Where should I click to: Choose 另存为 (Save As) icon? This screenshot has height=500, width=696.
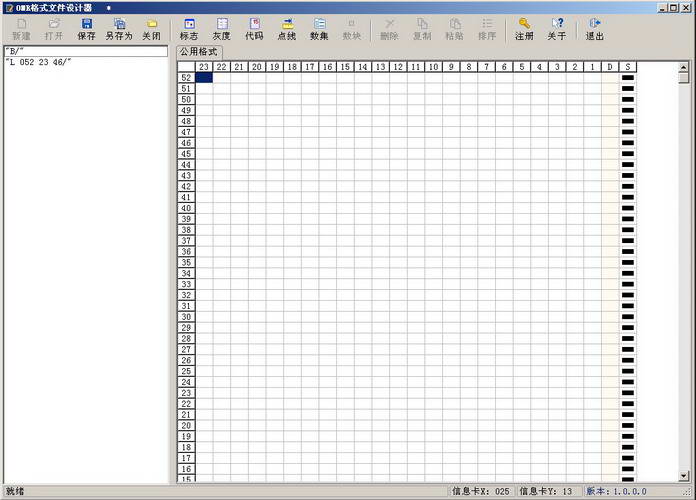pyautogui.click(x=119, y=29)
